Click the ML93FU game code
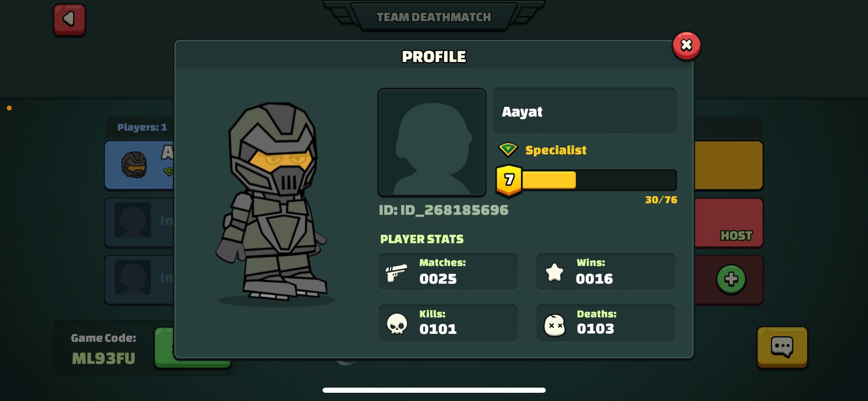Image resolution: width=868 pixels, height=401 pixels. pos(104,359)
